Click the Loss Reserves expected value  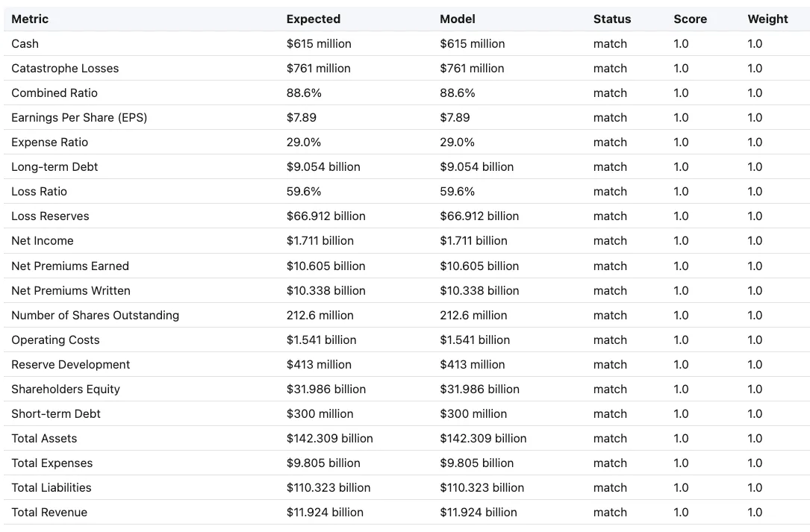click(325, 216)
